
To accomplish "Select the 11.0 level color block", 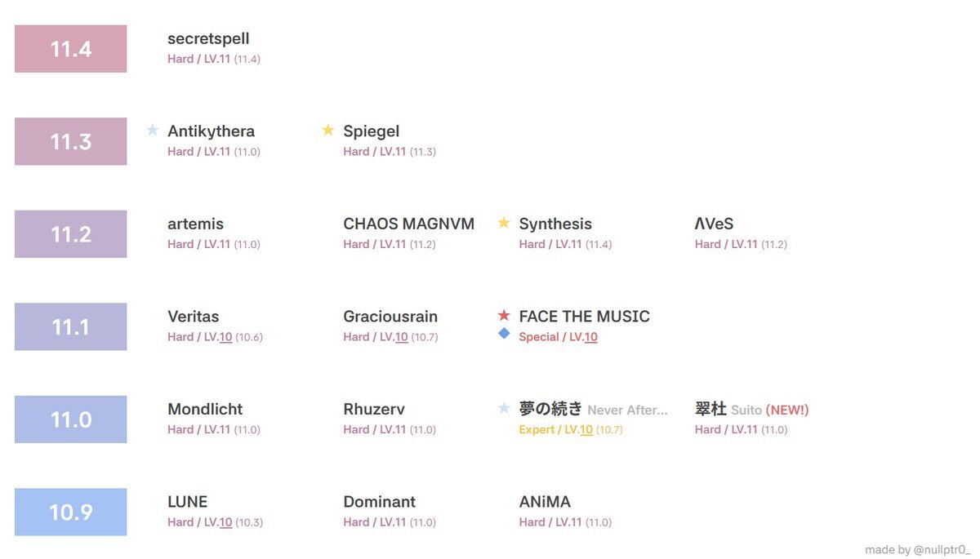I will click(x=70, y=419).
